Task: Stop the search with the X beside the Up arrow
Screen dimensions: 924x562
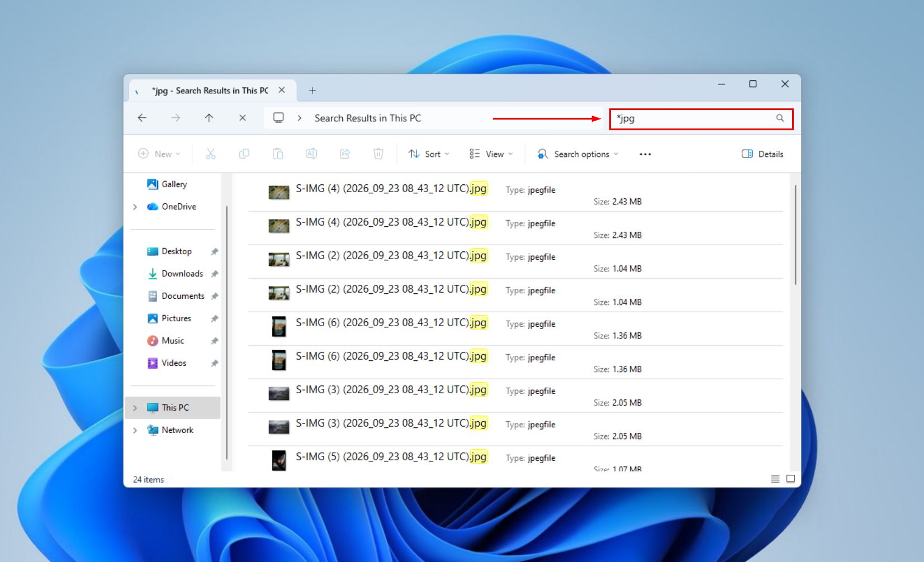Action: click(243, 118)
